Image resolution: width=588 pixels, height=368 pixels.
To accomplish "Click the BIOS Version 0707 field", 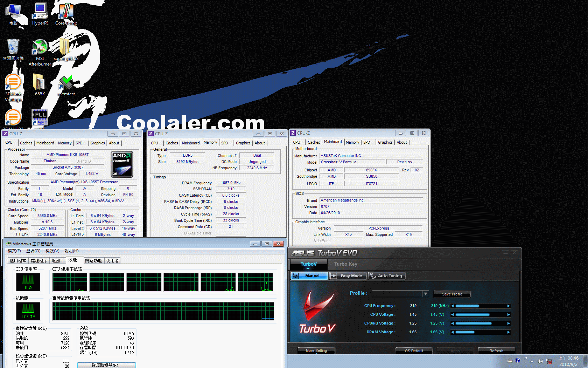I will click(371, 206).
